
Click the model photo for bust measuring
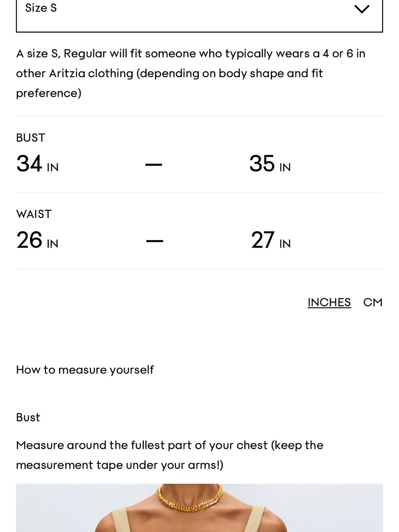click(x=199, y=508)
